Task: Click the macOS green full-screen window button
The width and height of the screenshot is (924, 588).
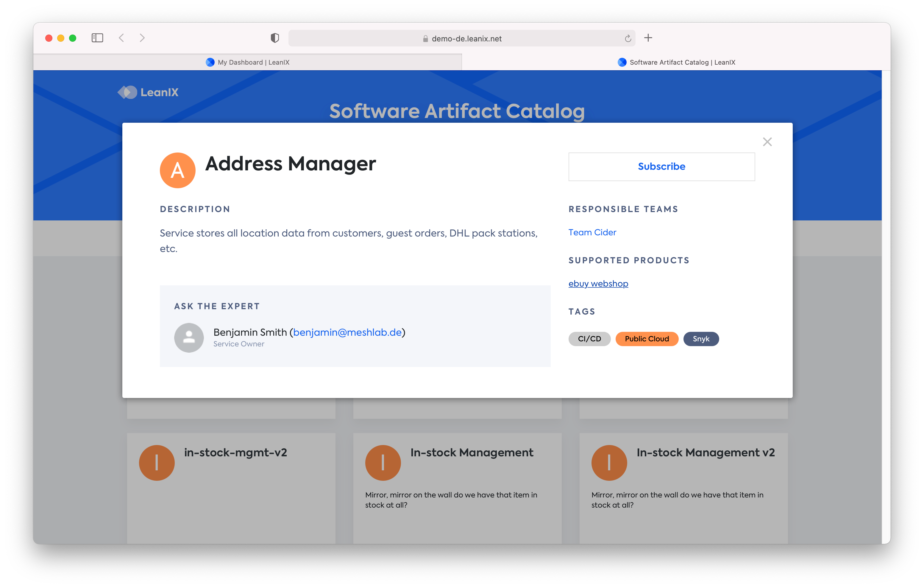Action: pos(73,38)
